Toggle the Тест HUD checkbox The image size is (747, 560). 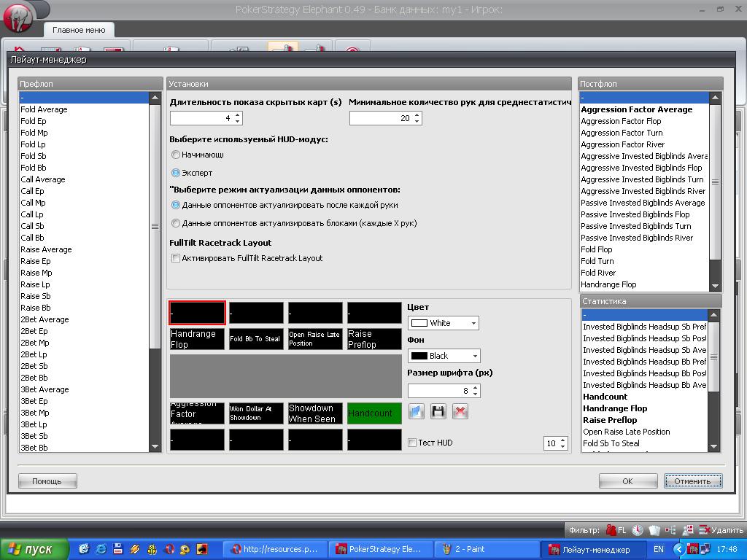point(413,443)
